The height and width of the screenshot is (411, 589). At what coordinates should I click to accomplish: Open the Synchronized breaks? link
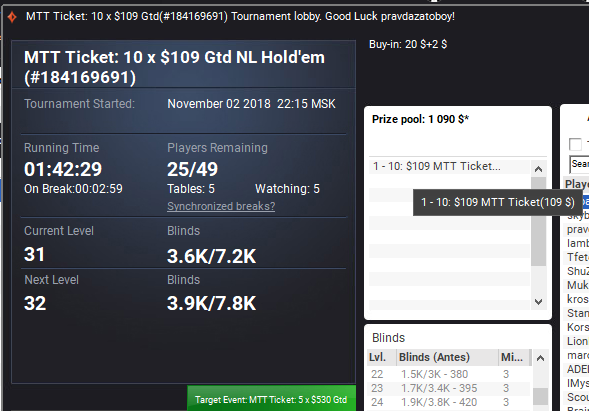[221, 206]
